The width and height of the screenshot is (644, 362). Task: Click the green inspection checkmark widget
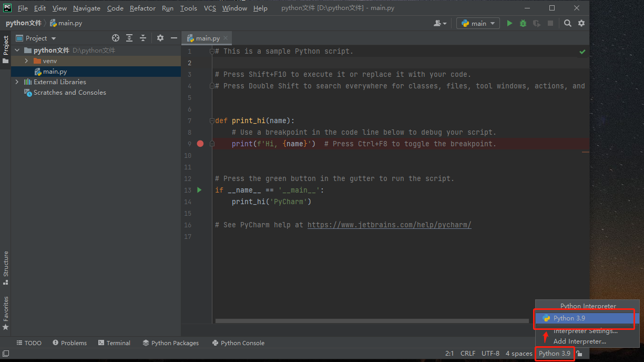click(x=582, y=52)
